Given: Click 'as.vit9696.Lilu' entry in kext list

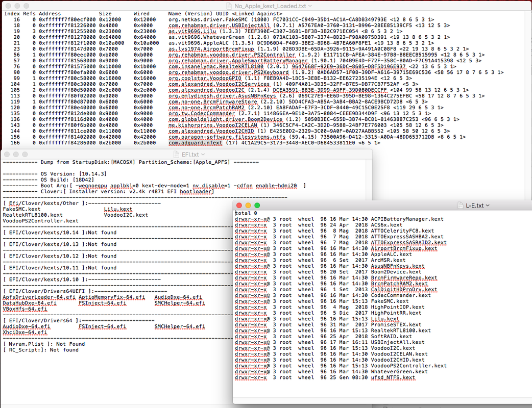Looking at the screenshot, I should click(x=192, y=31).
